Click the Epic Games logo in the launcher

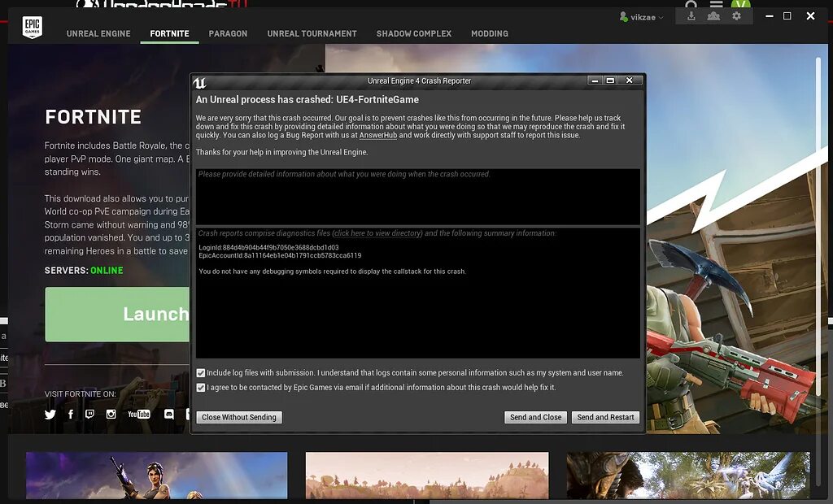[33, 27]
